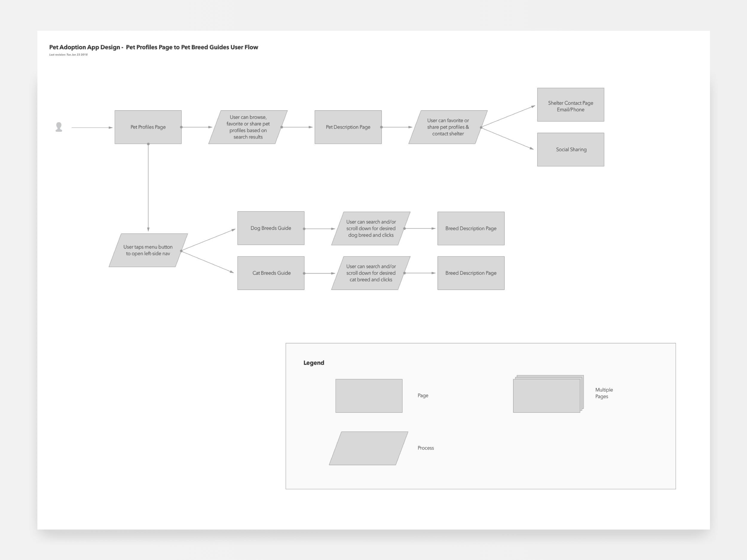747x560 pixels.
Task: Click the Last revision date text
Action: (x=68, y=55)
